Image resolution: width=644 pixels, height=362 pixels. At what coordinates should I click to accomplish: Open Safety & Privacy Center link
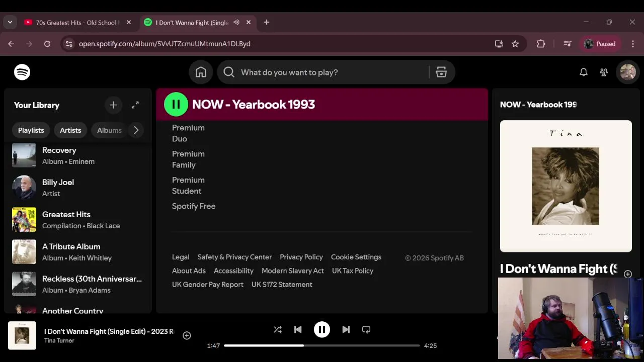pyautogui.click(x=234, y=257)
